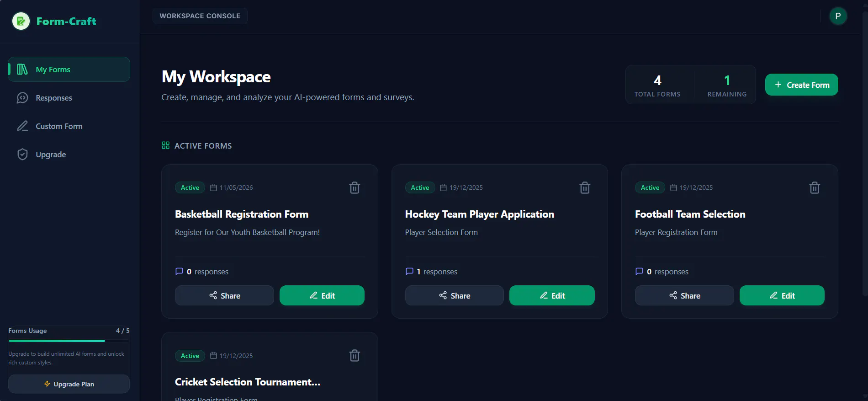Viewport: 868px width, 401px height.
Task: Select Upgrade in the sidebar
Action: pos(69,155)
